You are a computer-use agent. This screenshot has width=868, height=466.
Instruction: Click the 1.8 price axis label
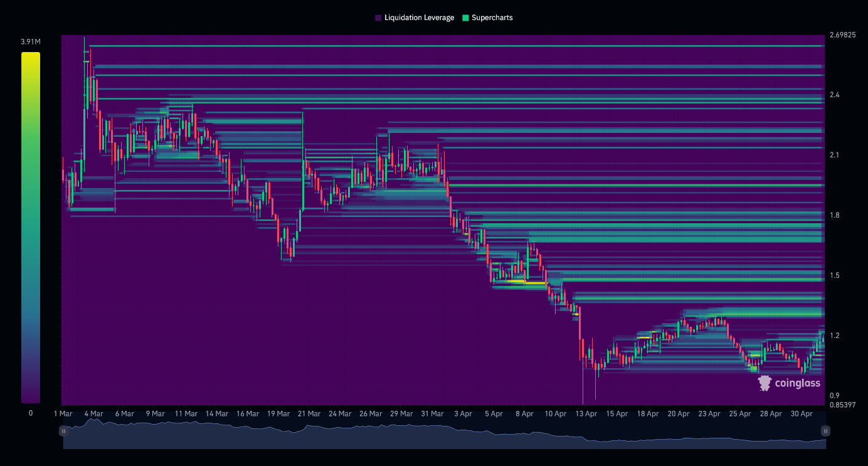tap(834, 216)
